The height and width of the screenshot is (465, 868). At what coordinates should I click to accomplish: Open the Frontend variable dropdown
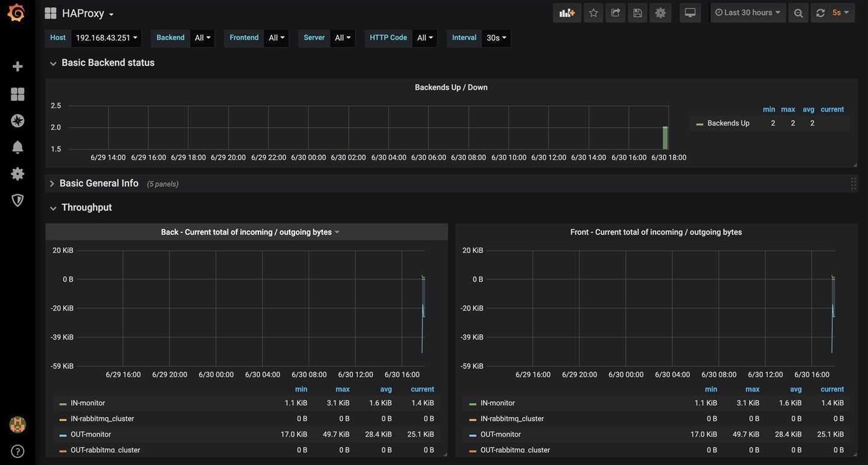(x=276, y=38)
